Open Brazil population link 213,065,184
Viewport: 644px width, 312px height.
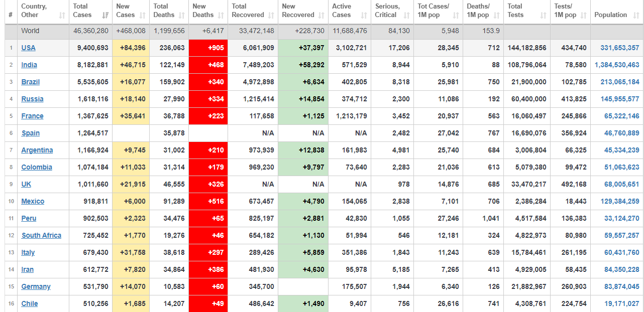point(620,82)
